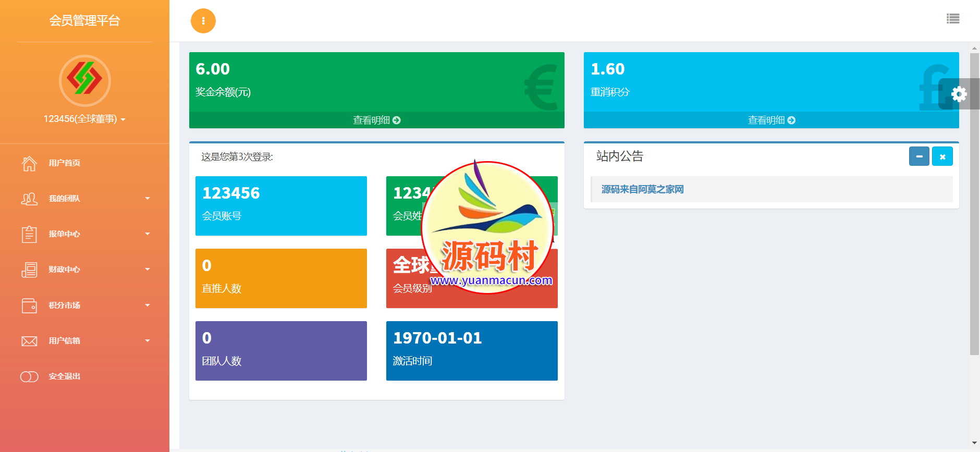Expand the 财政中心 submenu arrow
Viewport: 980px width, 452px height.
pyautogui.click(x=148, y=270)
